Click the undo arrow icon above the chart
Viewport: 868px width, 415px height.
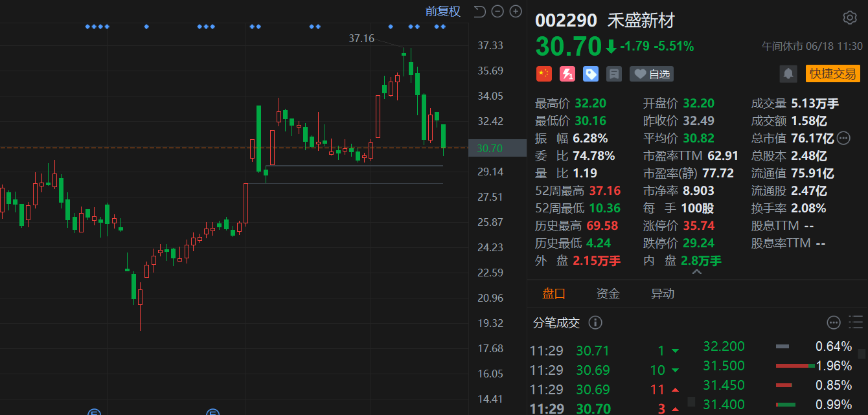[479, 11]
